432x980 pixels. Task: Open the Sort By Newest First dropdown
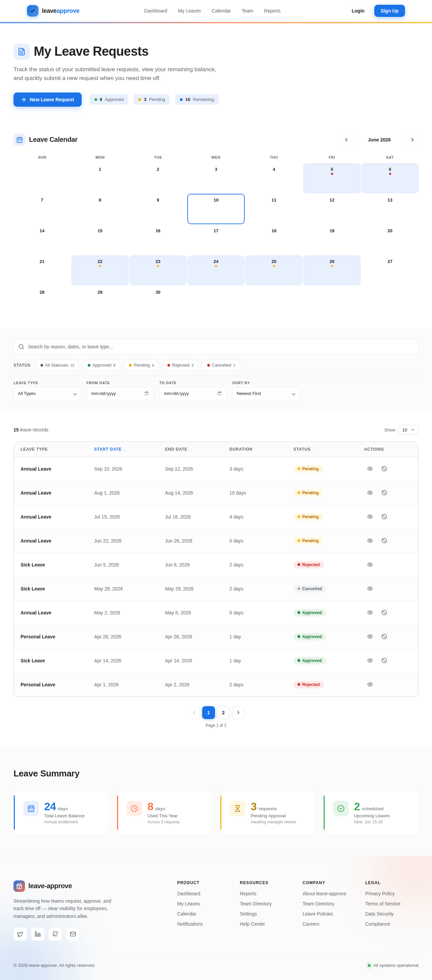[x=266, y=393]
